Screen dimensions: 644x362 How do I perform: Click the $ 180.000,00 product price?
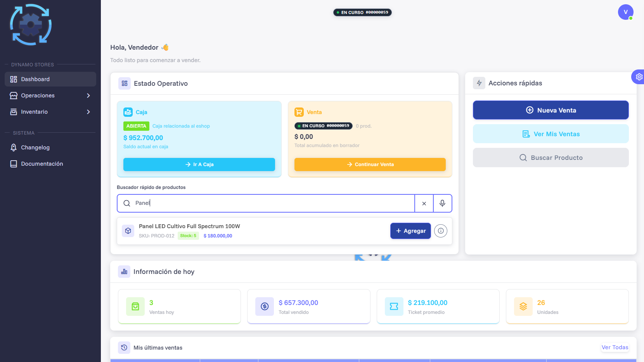[218, 236]
